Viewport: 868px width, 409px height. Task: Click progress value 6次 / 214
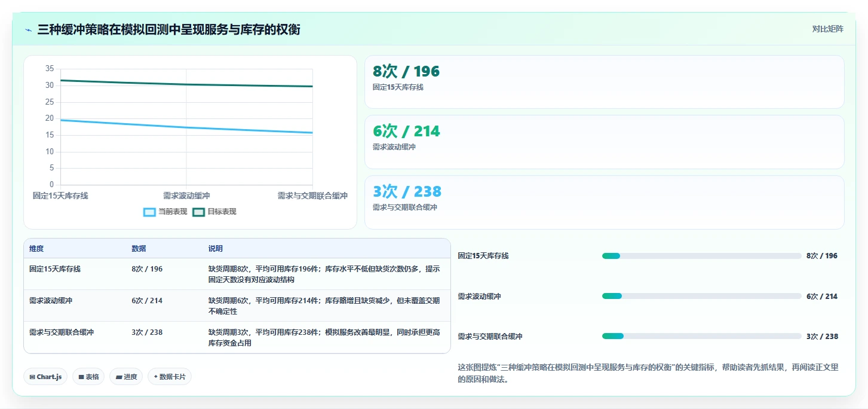tap(822, 297)
